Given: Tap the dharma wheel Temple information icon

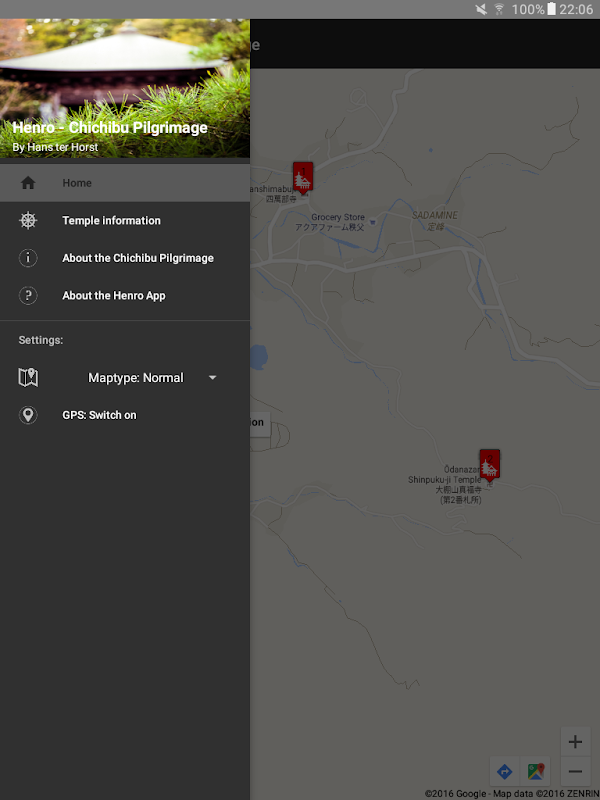Looking at the screenshot, I should (28, 220).
